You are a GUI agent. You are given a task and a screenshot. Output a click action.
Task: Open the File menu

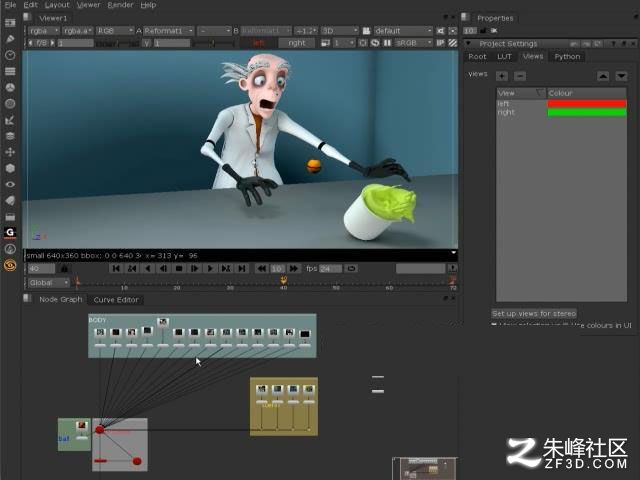[x=10, y=5]
